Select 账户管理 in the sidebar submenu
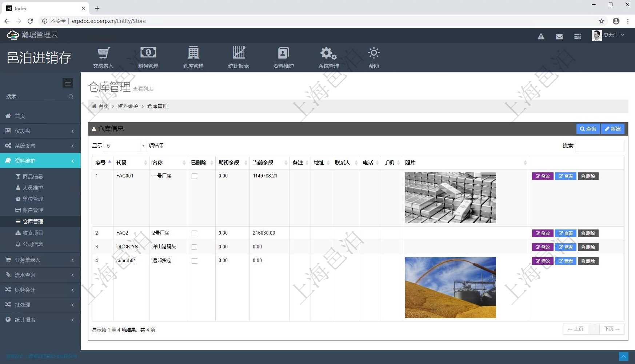 coord(33,210)
